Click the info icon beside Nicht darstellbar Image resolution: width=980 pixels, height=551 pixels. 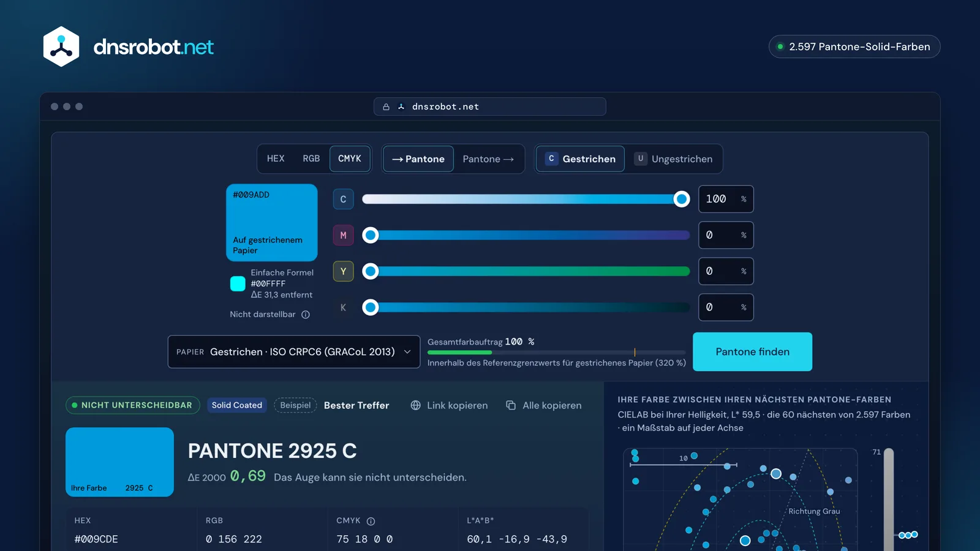pos(306,315)
